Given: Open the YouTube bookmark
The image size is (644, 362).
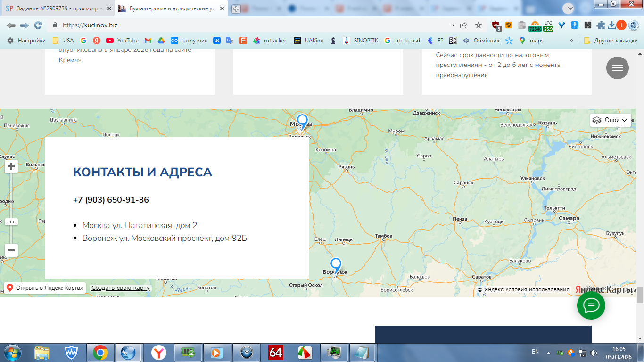Looking at the screenshot, I should [x=122, y=41].
